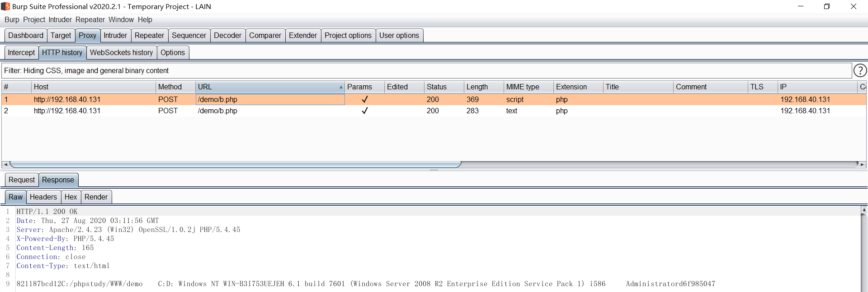Viewport: 868px width, 292px height.
Task: Show the response Headers tab
Action: [x=43, y=197]
